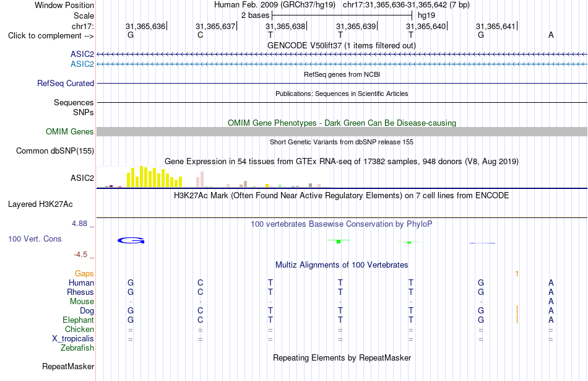This screenshot has width=588, height=381.
Task: Click position label 31,365,640
Action: (426, 26)
